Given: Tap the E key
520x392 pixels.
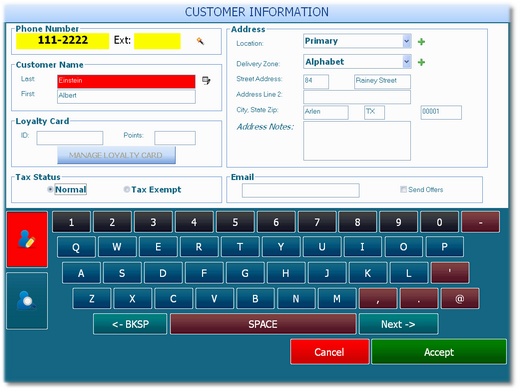Looking at the screenshot, I should point(158,247).
